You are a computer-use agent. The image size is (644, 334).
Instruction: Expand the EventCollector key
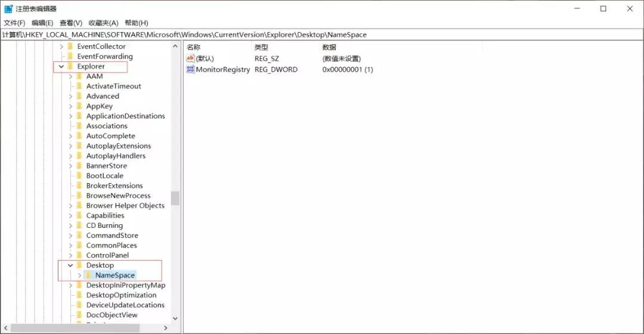(61, 47)
